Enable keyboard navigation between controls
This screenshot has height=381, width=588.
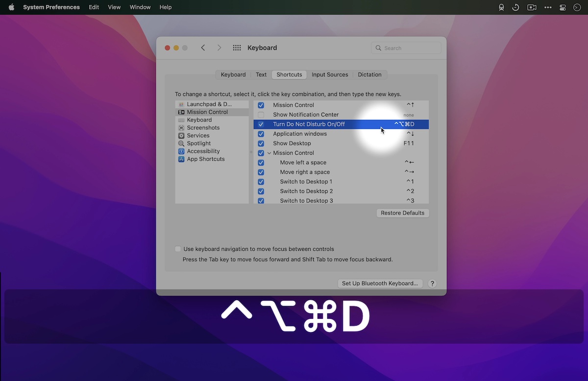coord(178,249)
